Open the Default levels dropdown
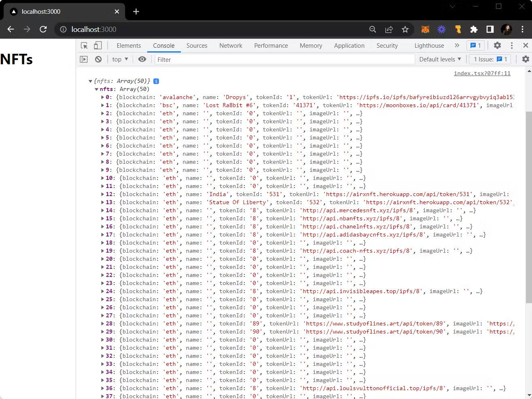 440,59
